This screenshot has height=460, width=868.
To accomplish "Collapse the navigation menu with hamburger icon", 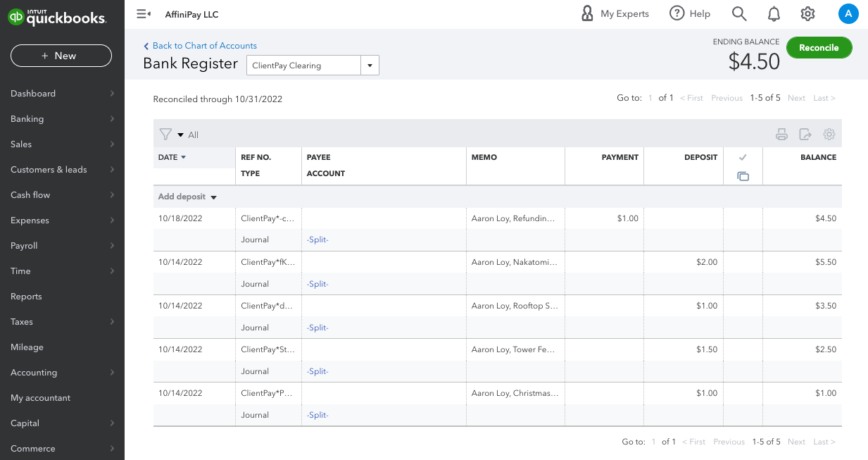I will point(144,14).
